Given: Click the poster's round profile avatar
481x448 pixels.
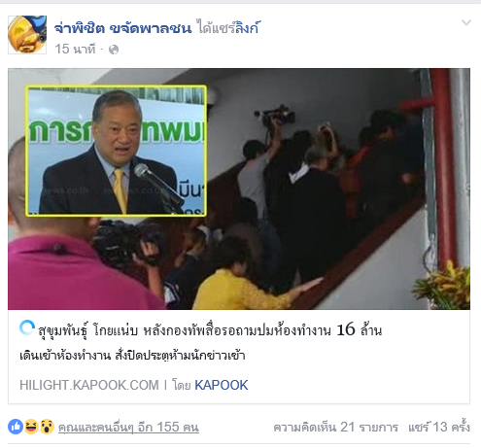Looking at the screenshot, I should [x=27, y=34].
